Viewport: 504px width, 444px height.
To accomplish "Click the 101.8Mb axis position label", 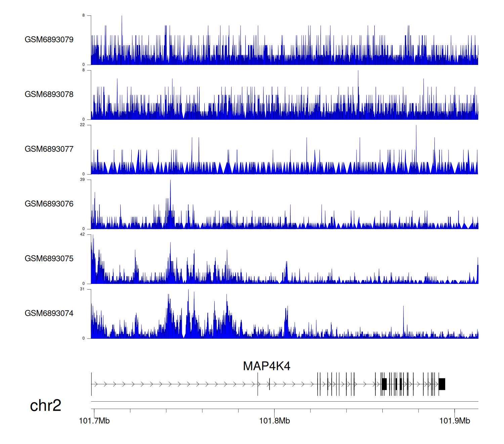I will [x=274, y=421].
